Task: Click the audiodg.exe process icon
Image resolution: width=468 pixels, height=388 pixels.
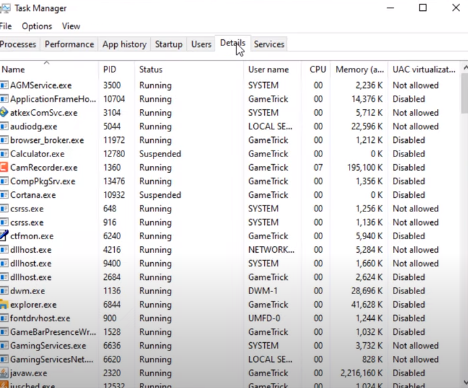Action: click(x=4, y=126)
